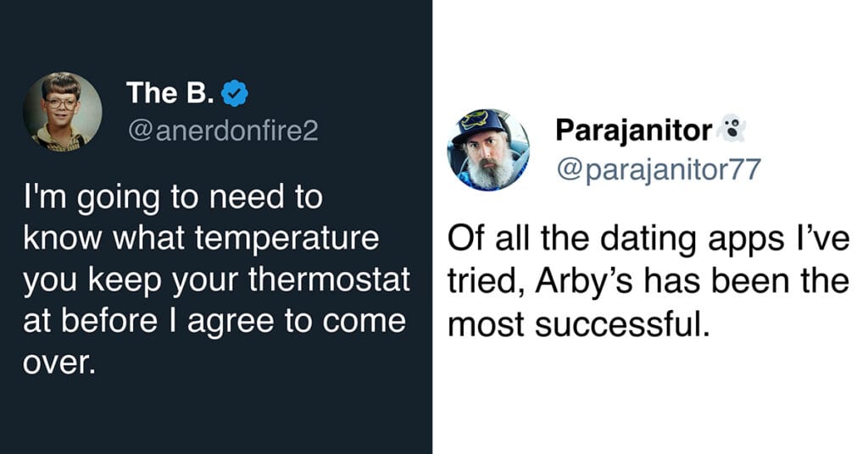Screen dimensions: 868x454
Task: Click the blue verified badge beside The B.
Action: (235, 93)
